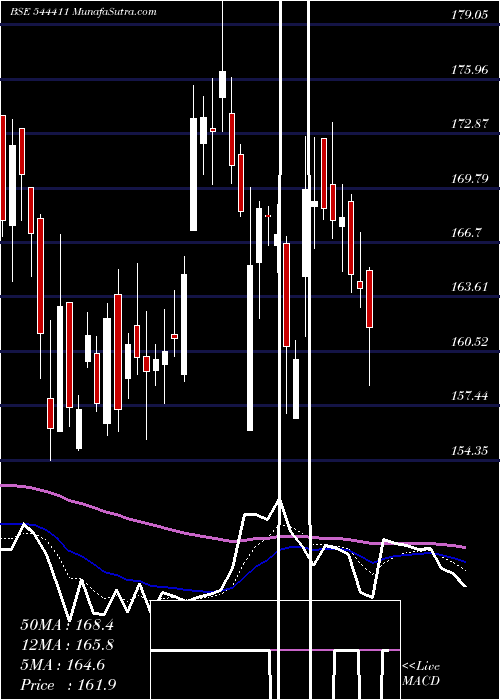Click the 172.87 price axis label
Screen dimensions: 500x700
(469, 124)
